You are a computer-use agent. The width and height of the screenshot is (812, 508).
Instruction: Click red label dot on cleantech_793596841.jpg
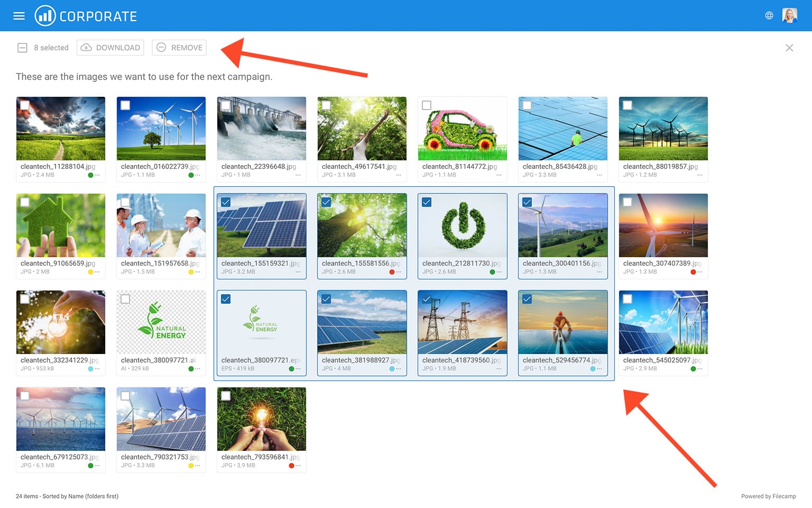(291, 466)
